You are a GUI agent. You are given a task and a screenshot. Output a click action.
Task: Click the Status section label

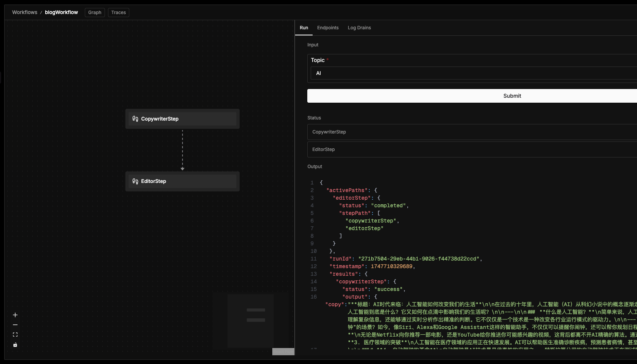314,118
